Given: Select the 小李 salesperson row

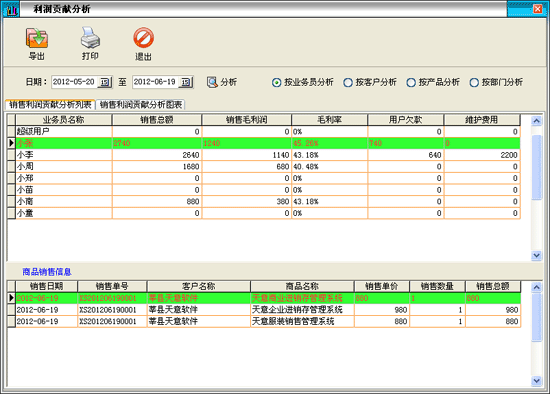Looking at the screenshot, I should click(x=264, y=155).
